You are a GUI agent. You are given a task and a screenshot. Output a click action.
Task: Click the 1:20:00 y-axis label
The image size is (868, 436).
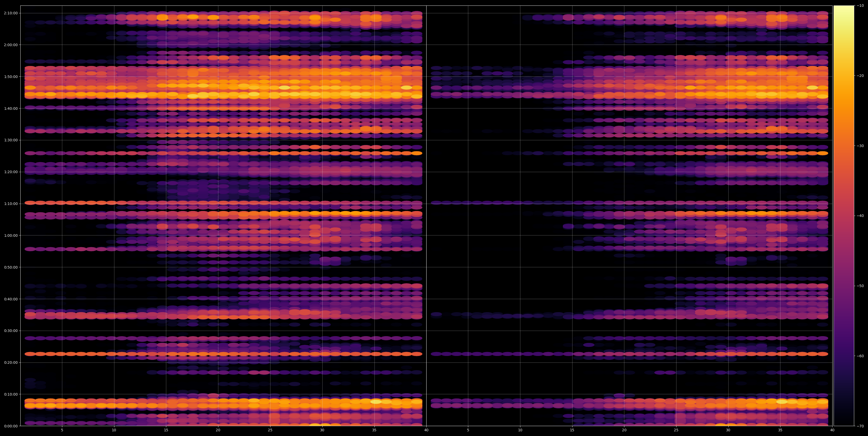pyautogui.click(x=11, y=172)
